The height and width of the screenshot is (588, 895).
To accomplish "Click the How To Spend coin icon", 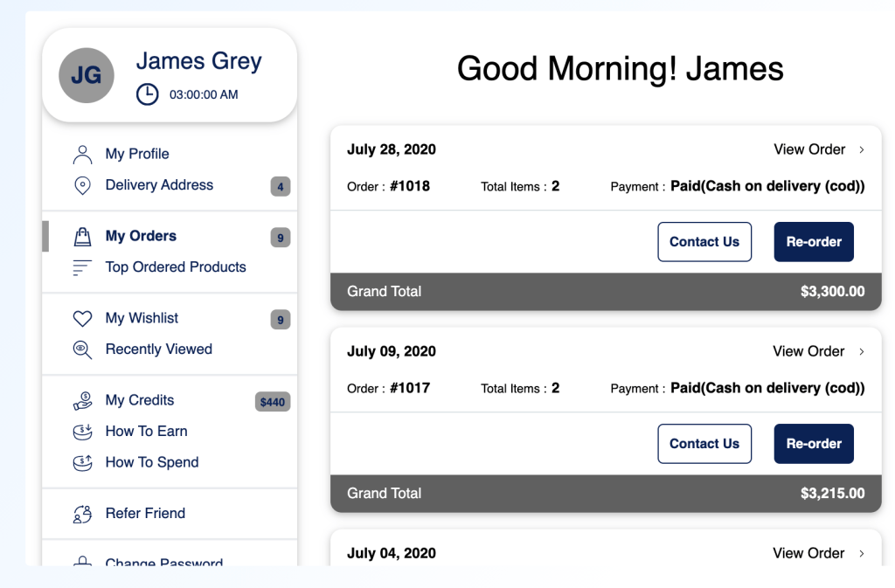I will [82, 462].
